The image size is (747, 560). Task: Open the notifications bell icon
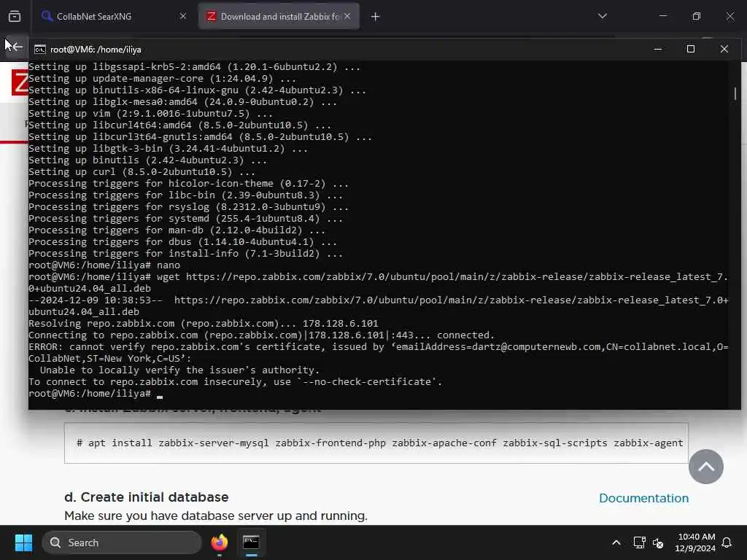(x=727, y=542)
